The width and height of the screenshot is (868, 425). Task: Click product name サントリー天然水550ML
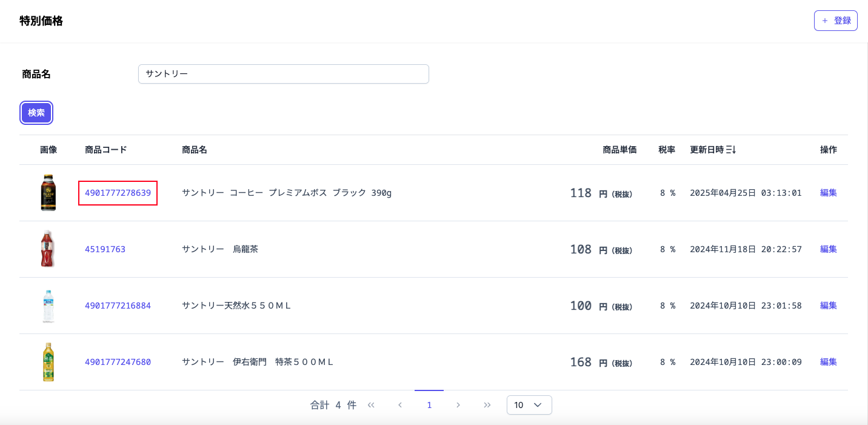pos(236,306)
